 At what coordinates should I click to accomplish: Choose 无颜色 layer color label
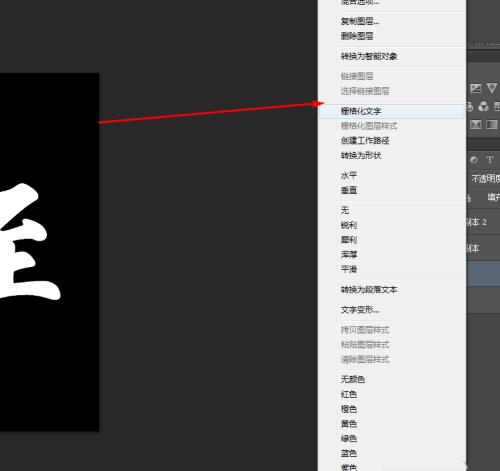(x=353, y=379)
